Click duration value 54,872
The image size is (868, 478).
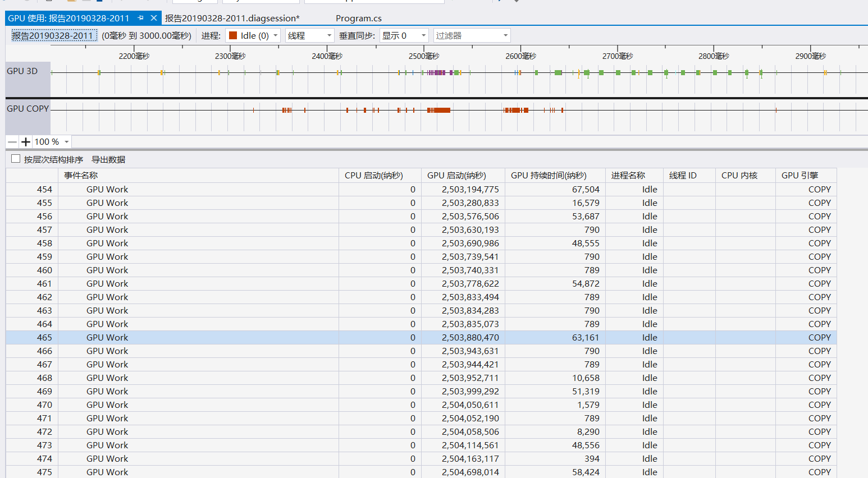pyautogui.click(x=586, y=284)
